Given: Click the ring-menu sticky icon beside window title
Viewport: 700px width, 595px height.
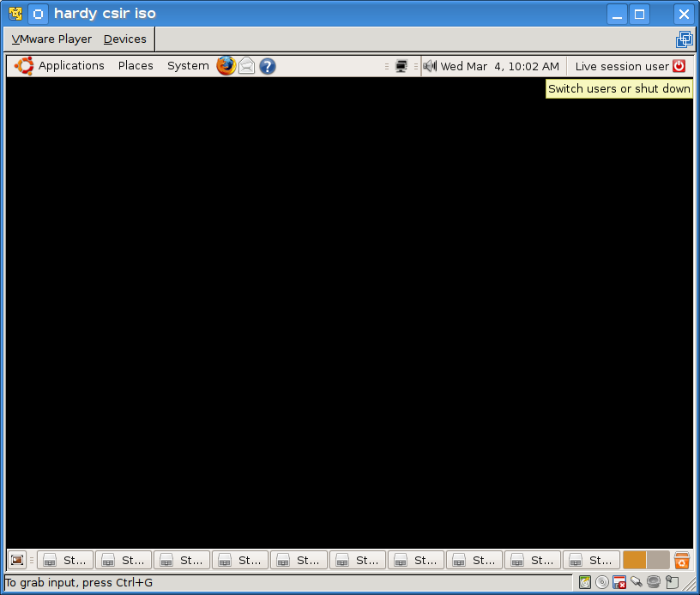Looking at the screenshot, I should pyautogui.click(x=38, y=14).
